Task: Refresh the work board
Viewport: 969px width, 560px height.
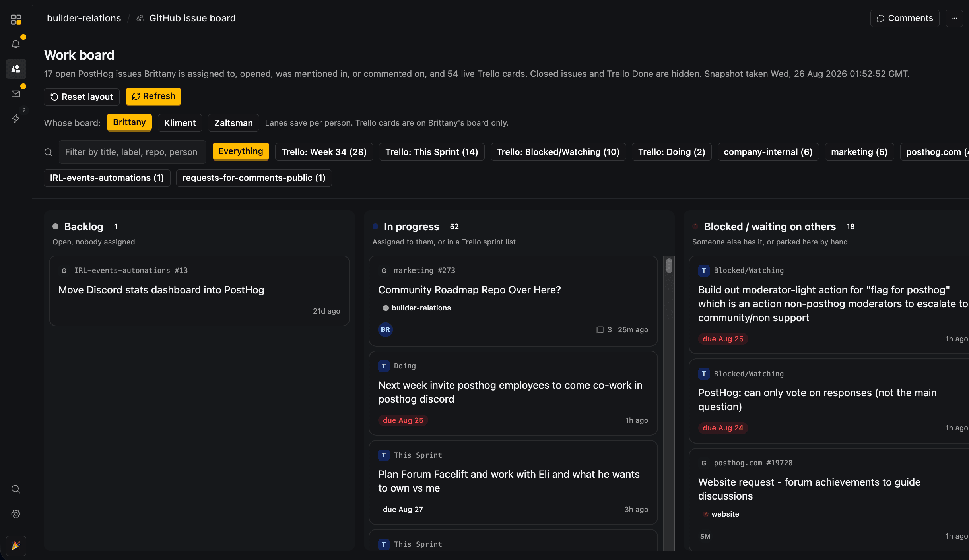Action: click(x=153, y=96)
